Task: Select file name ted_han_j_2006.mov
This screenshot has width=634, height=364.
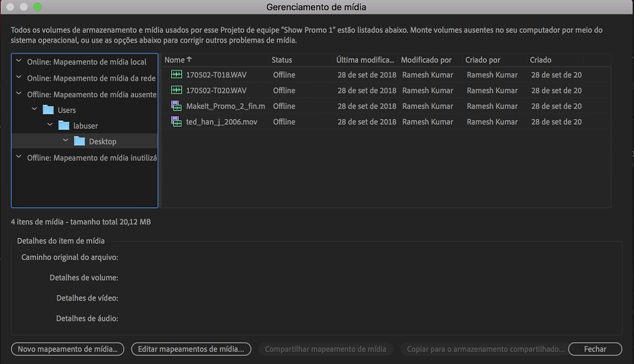Action: coord(222,122)
